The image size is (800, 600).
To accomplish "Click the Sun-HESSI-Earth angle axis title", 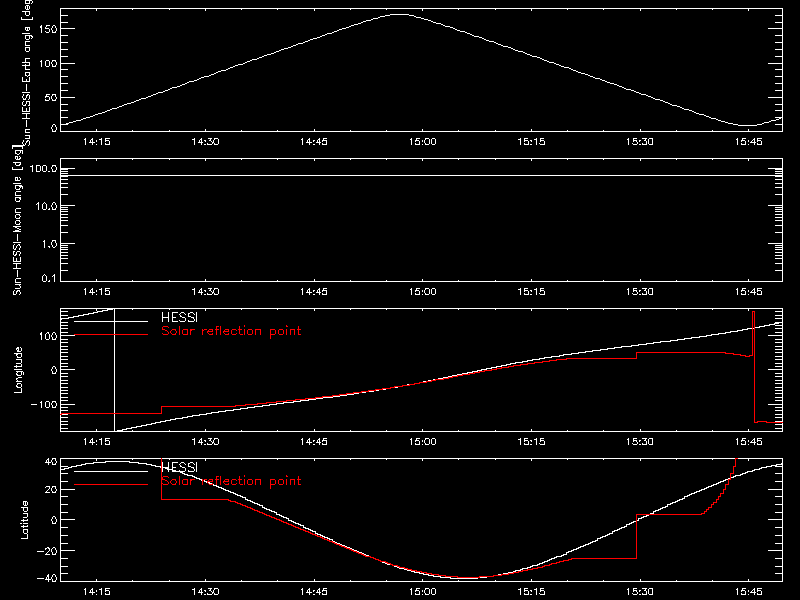I will 27,72.
